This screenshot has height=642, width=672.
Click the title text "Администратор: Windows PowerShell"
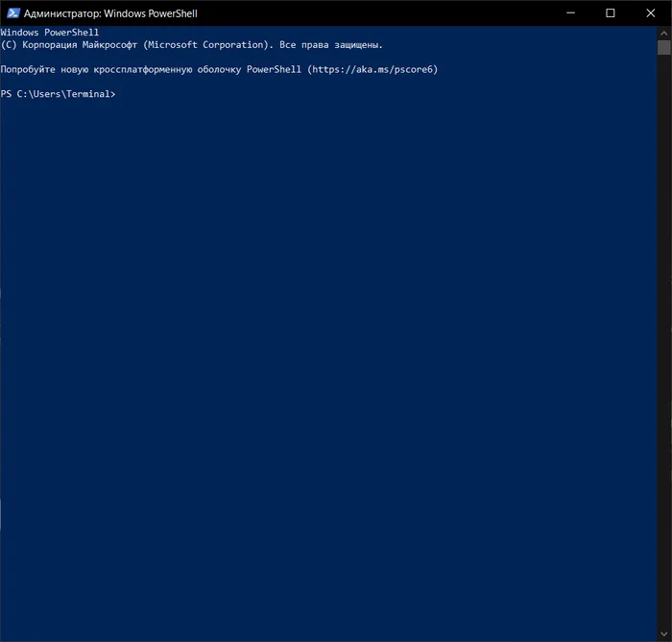[110, 13]
